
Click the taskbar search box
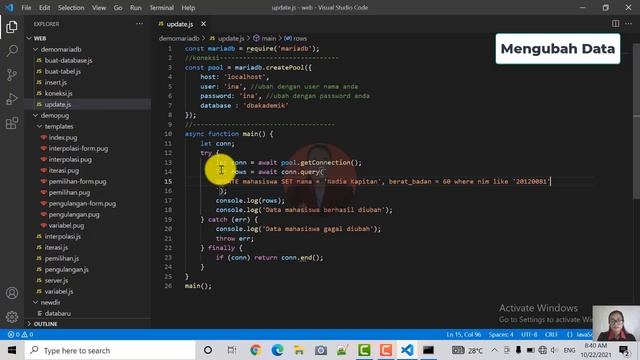click(x=110, y=350)
